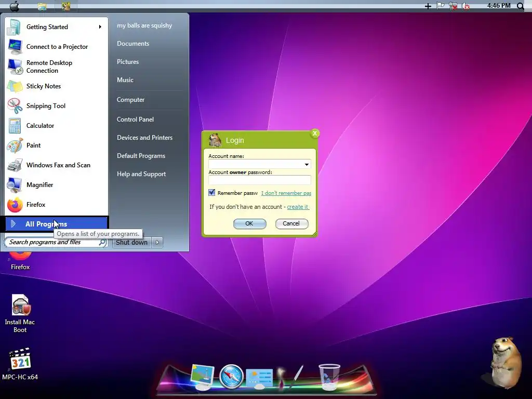Click OK in Login dialog

[249, 223]
